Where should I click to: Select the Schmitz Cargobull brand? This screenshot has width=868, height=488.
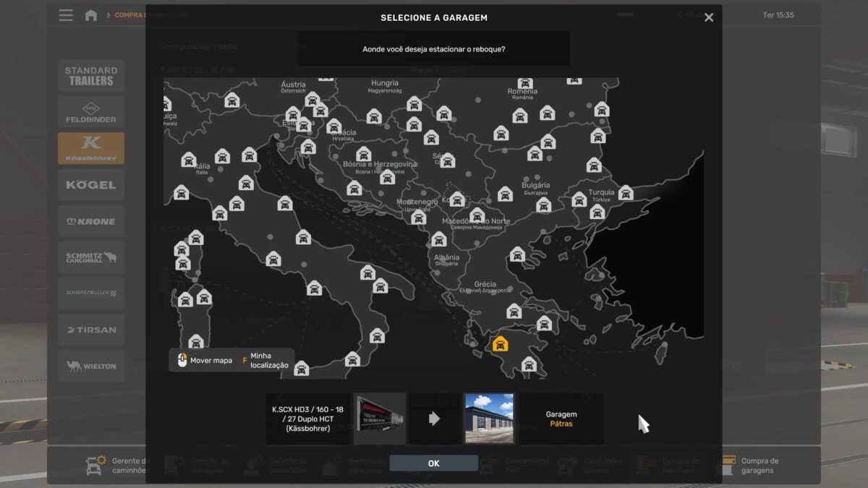(91, 257)
